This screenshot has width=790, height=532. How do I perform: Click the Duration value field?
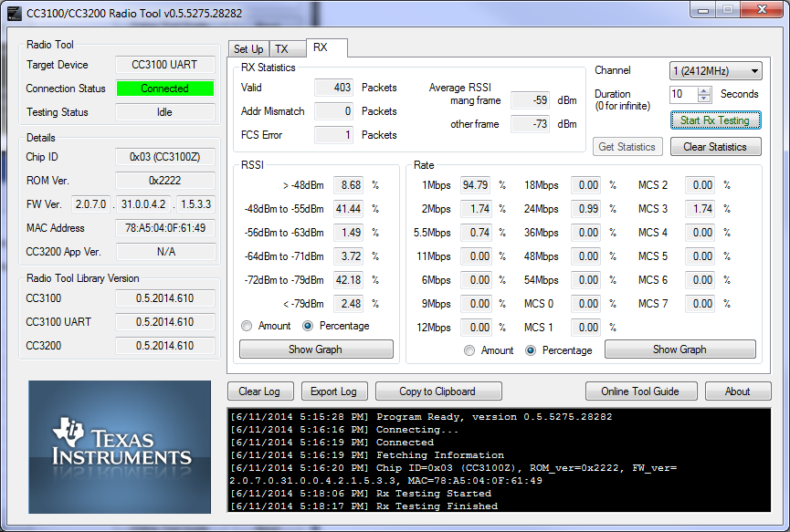(x=684, y=94)
